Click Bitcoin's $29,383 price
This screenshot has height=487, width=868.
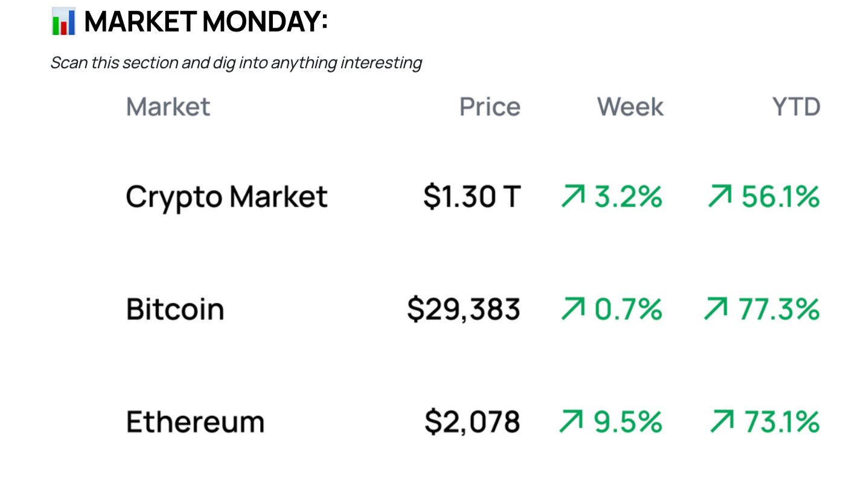click(463, 310)
